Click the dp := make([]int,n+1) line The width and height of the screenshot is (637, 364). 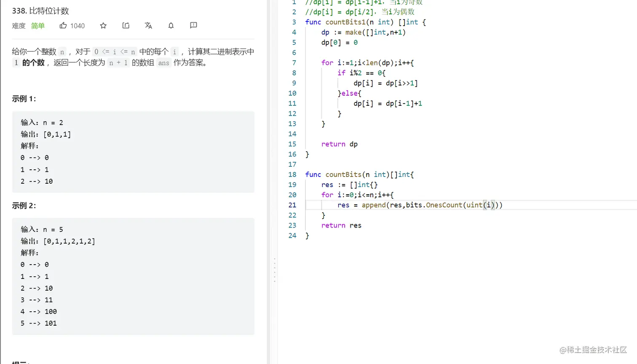363,32
